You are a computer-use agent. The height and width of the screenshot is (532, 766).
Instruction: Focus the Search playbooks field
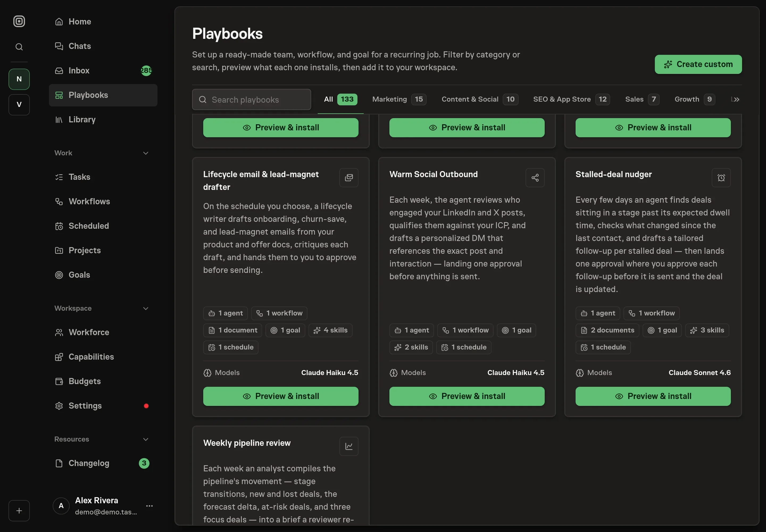(251, 99)
